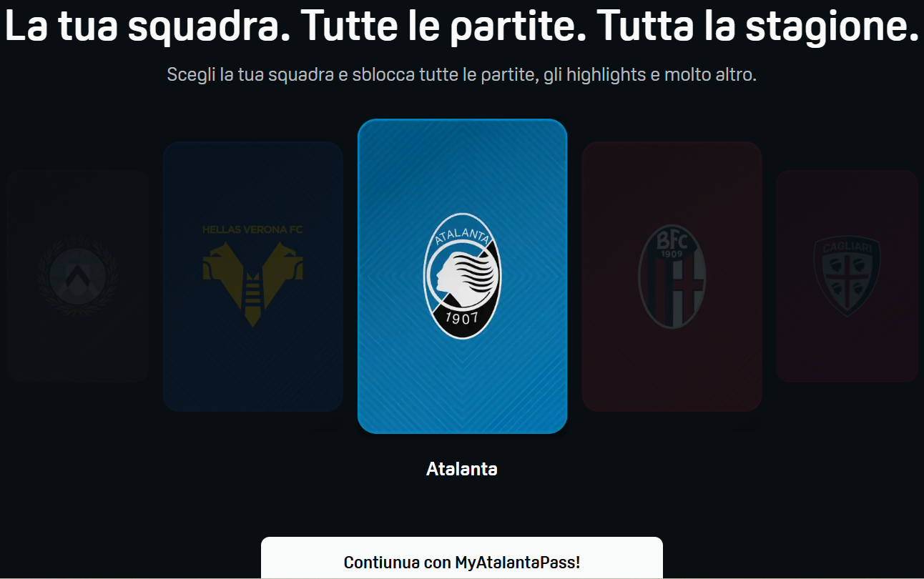
Task: Pick the Bologna BFC 1909 crest
Action: click(672, 277)
